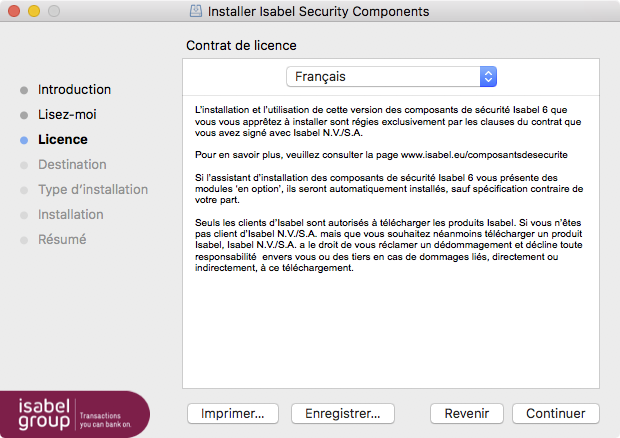The height and width of the screenshot is (438, 620).
Task: Select the Lisez-moi step in sidebar
Action: click(x=67, y=115)
